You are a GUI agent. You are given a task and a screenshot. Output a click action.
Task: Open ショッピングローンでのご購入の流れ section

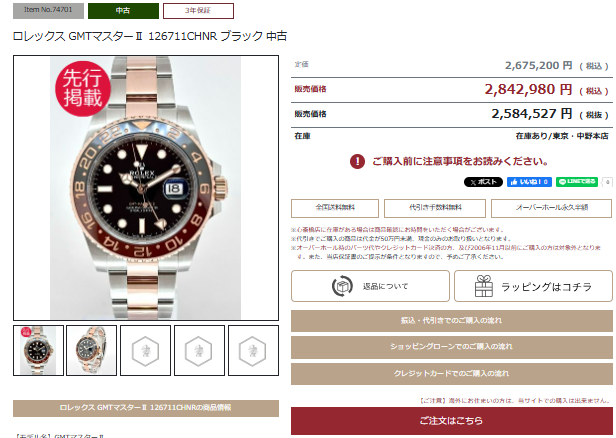452,347
